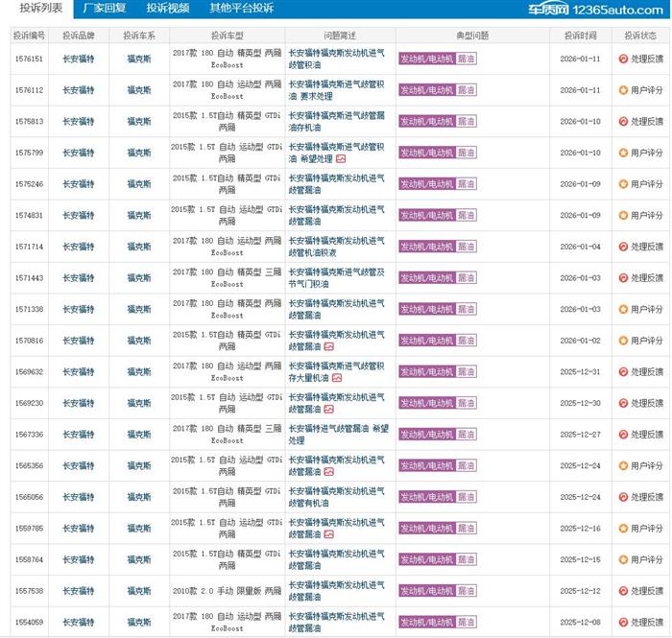Click the orange 用户评分 status icon for complaint 1576112
The image size is (672, 638).
click(623, 90)
